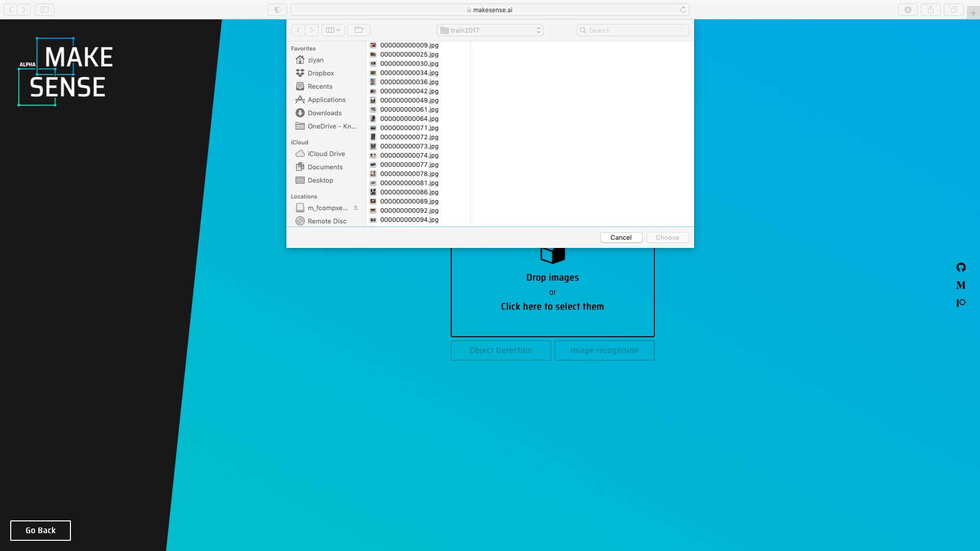Eject the m_fcompxe volume
Viewport: 980px width, 551px height.
(356, 208)
